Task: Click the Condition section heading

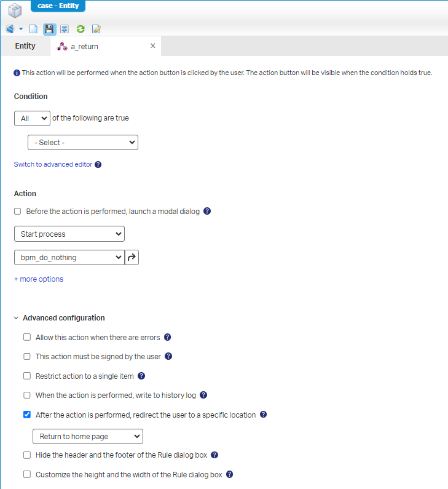Action: tap(31, 97)
